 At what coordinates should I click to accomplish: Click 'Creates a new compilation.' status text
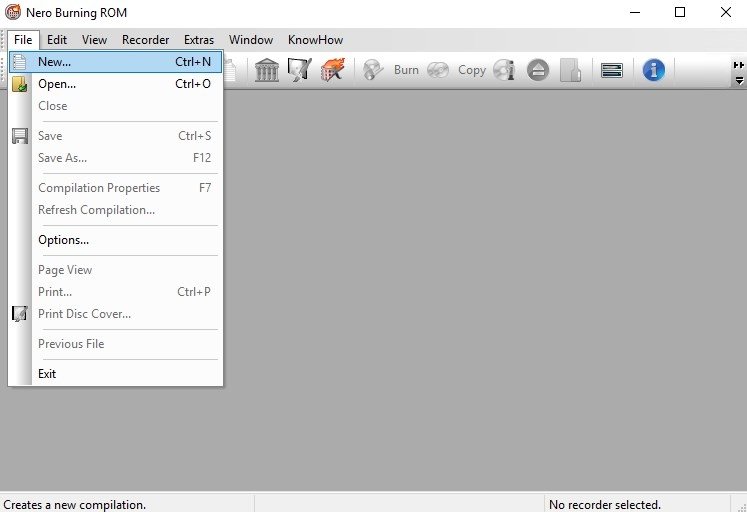click(75, 504)
